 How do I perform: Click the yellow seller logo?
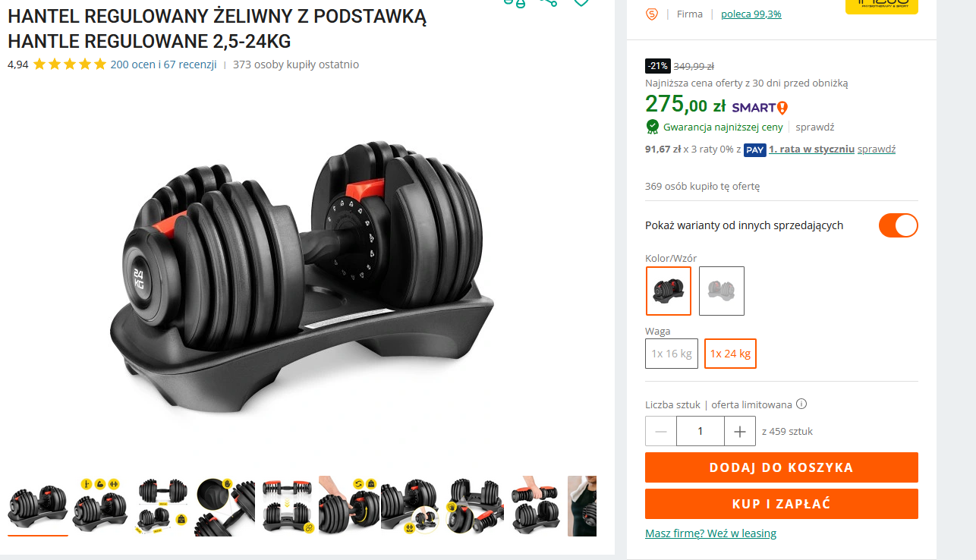(882, 6)
